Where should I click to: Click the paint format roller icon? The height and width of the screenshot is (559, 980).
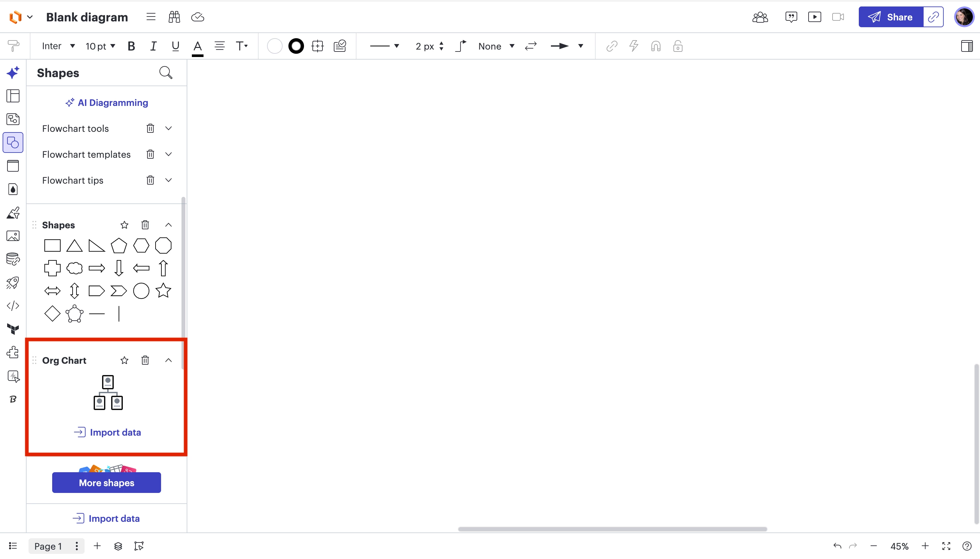click(13, 46)
